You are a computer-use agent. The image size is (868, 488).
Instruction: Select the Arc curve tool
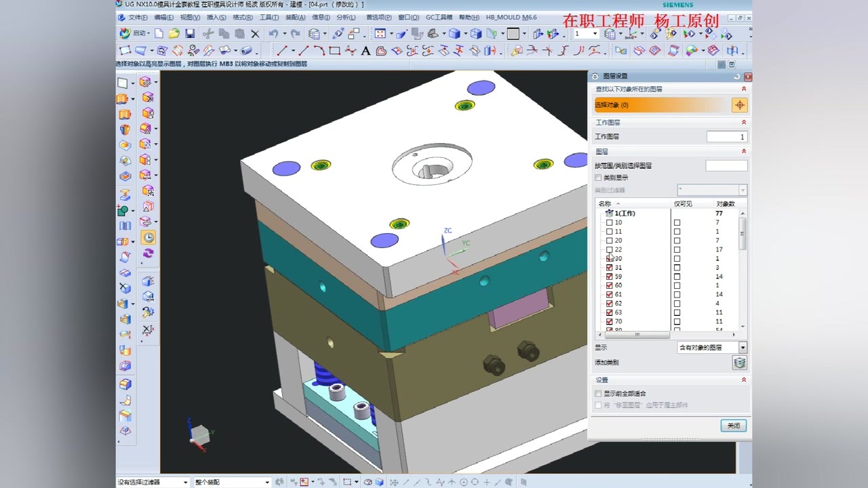(x=319, y=51)
